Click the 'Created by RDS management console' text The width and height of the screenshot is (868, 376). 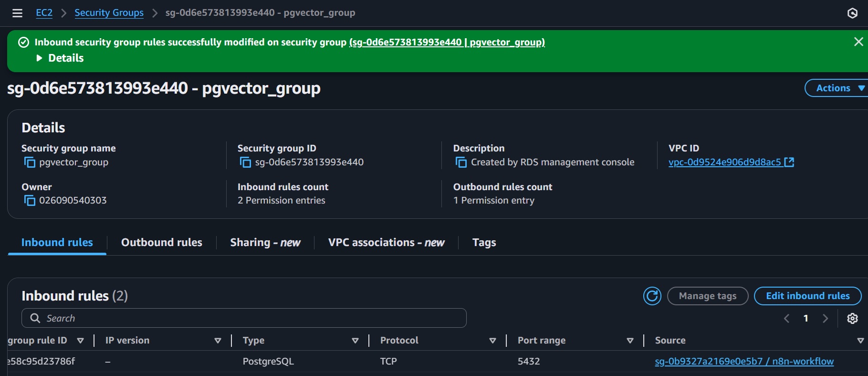tap(553, 162)
